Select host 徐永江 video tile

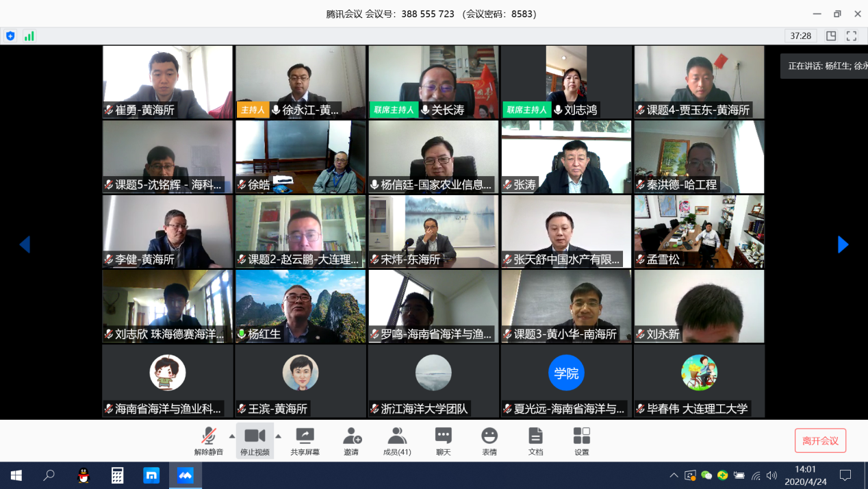301,82
